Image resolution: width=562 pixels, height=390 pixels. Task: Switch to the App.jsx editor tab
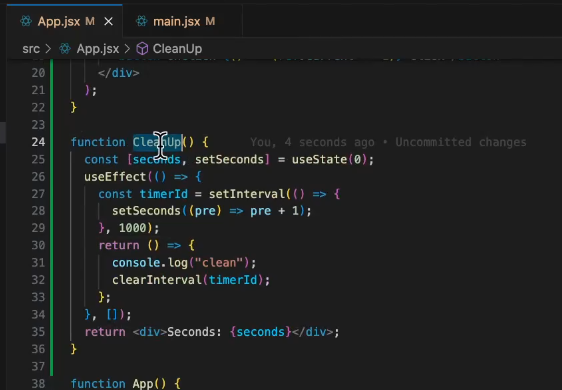[65, 22]
